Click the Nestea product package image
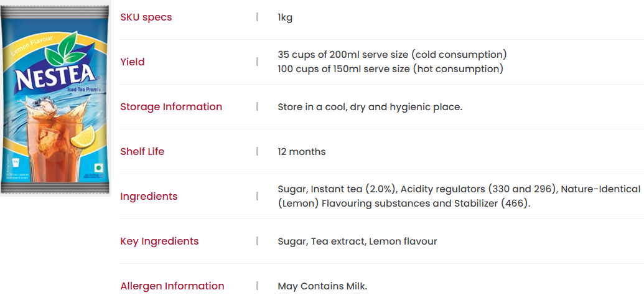The width and height of the screenshot is (644, 295). click(55, 98)
